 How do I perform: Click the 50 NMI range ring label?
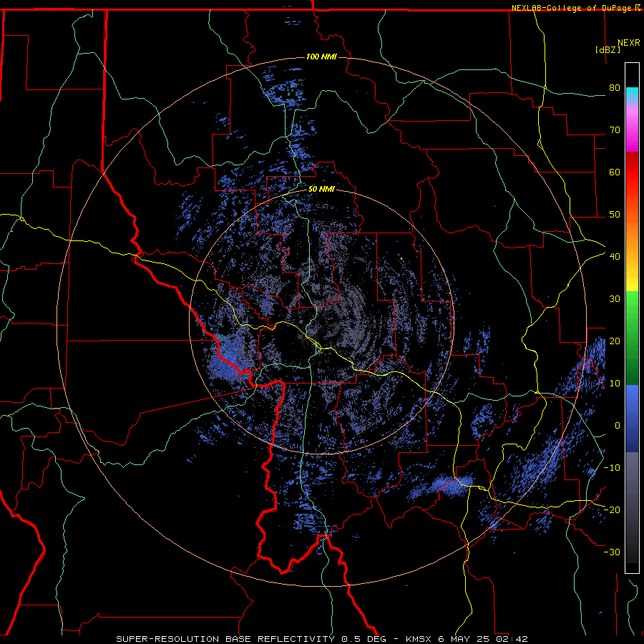point(321,190)
